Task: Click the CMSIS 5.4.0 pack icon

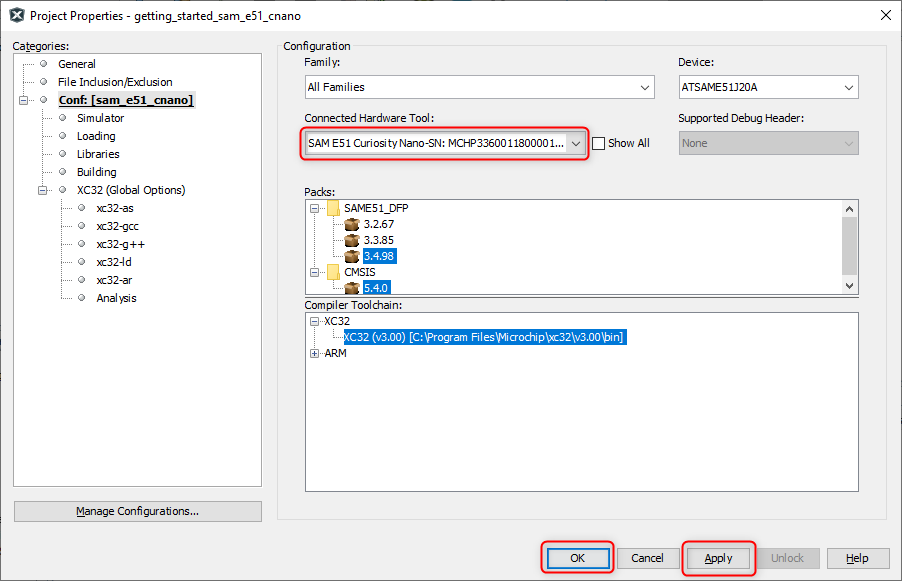Action: pos(351,288)
